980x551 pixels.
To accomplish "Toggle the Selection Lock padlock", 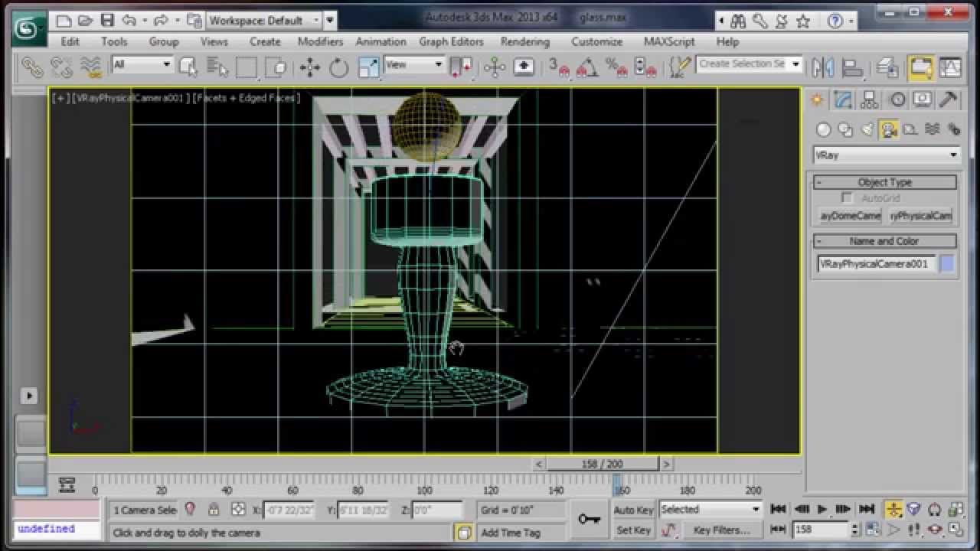I will (214, 510).
